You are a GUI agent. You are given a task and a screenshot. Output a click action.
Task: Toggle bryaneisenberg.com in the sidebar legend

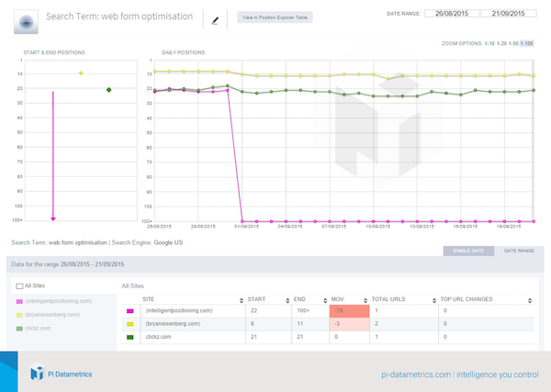[x=48, y=315]
